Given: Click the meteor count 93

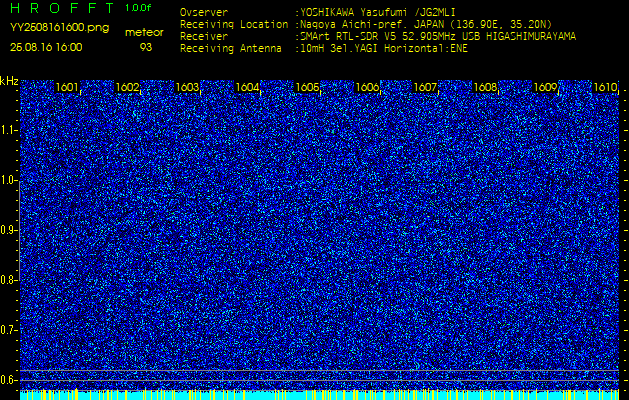Looking at the screenshot, I should click(x=146, y=47).
